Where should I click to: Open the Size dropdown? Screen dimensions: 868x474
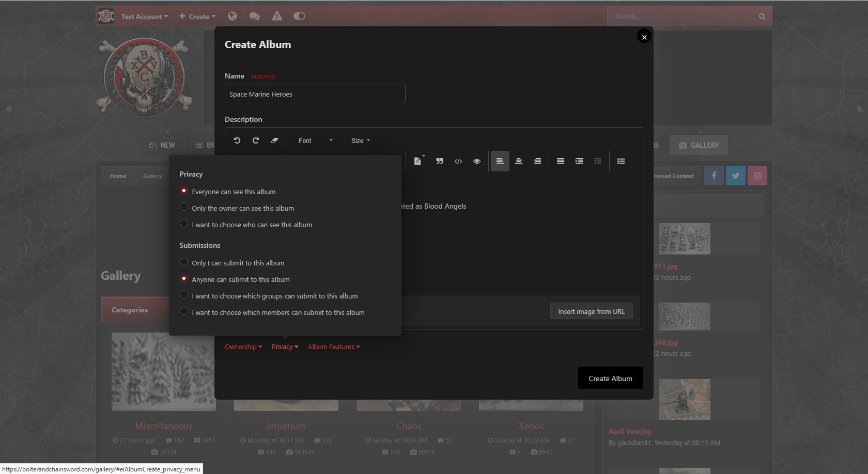pos(360,140)
